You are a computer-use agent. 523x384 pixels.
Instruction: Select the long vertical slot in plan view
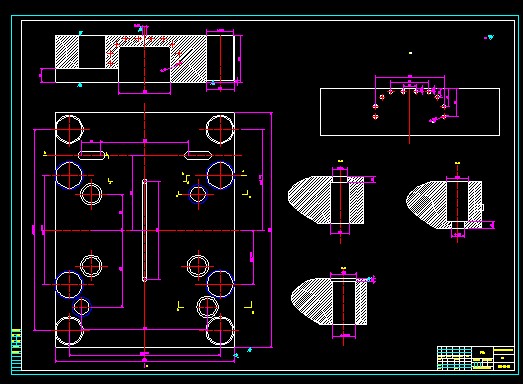[145, 231]
